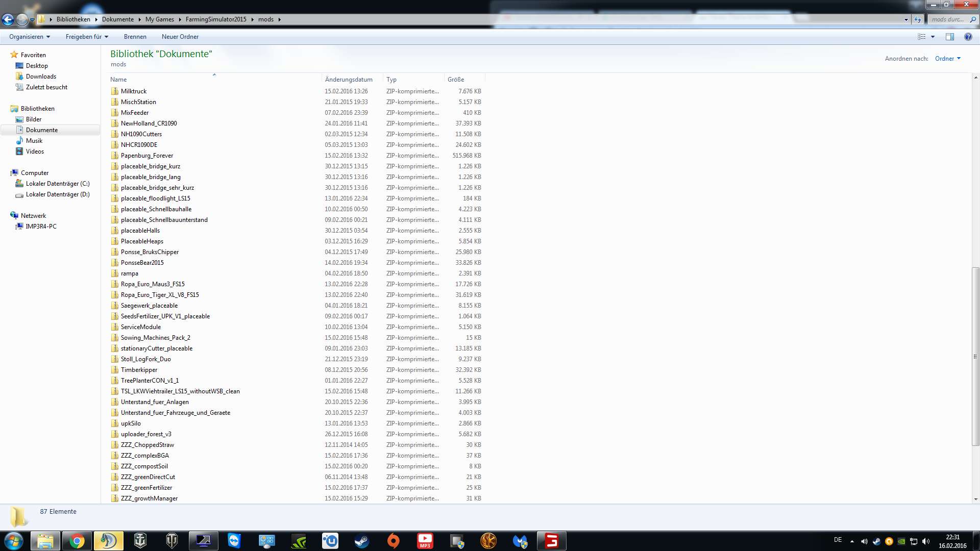The height and width of the screenshot is (551, 980).
Task: Select the NewHolland_CR1090 file icon
Action: pos(114,123)
